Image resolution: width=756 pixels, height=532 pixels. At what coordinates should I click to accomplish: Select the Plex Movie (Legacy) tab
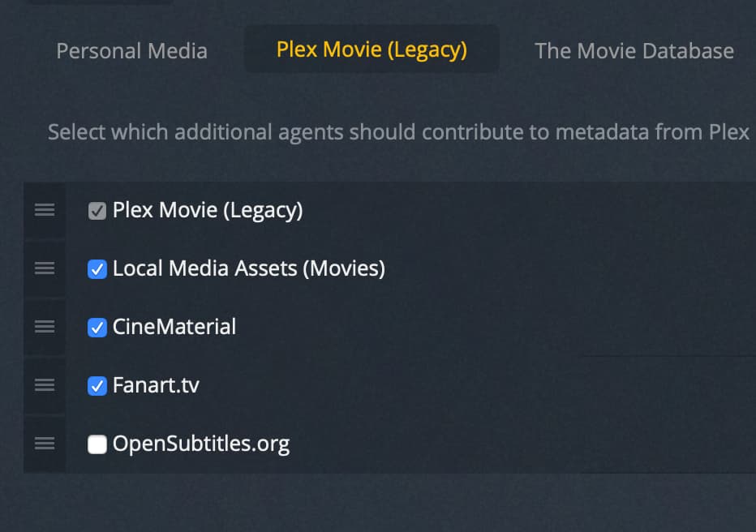click(372, 49)
